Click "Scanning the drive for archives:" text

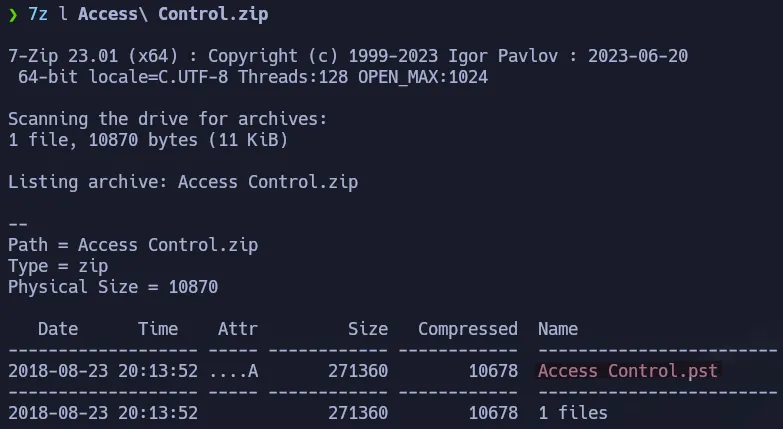tap(167, 119)
